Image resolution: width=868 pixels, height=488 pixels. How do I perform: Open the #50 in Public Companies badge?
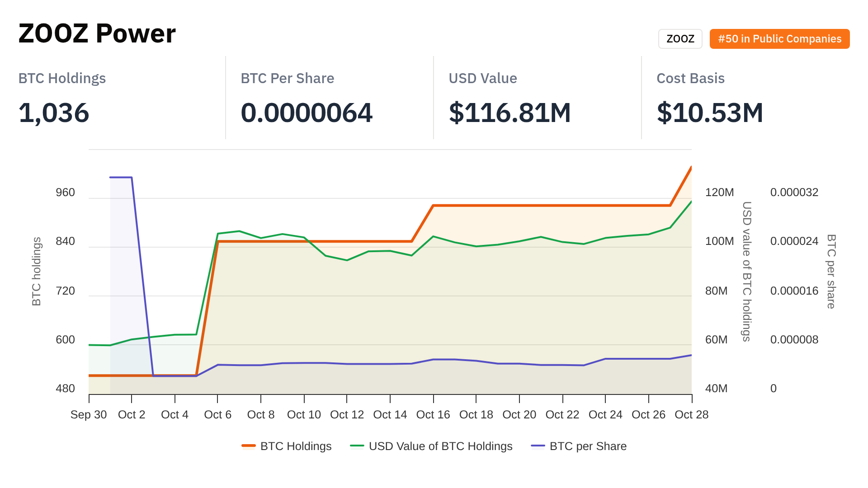[x=779, y=39]
